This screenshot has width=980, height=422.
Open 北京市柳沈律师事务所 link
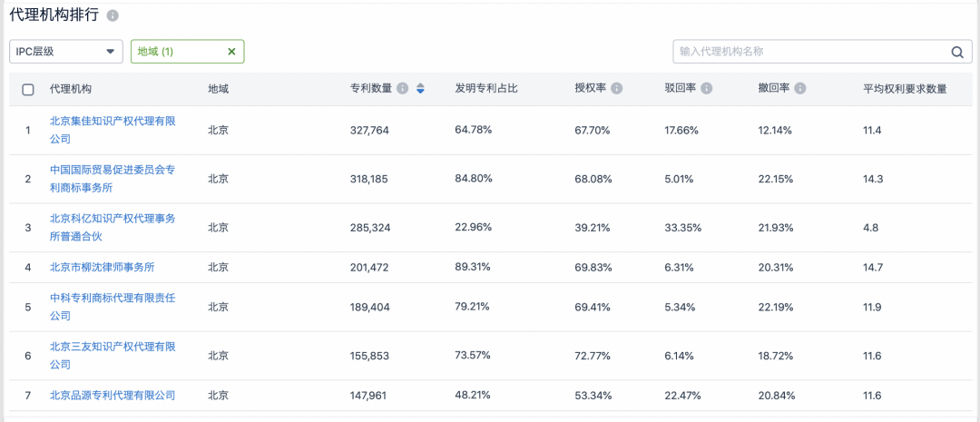coord(103,267)
